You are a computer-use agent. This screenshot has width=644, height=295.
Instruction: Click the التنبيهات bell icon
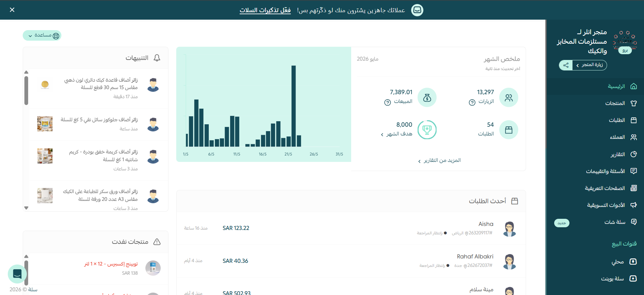click(x=157, y=58)
